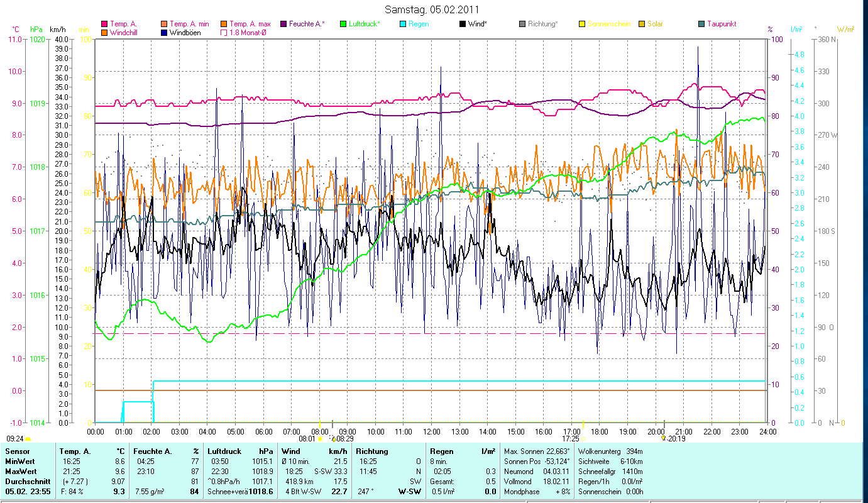The image size is (868, 503).
Task: Click the purple Feuchte A.* legend square
Action: click(x=283, y=24)
